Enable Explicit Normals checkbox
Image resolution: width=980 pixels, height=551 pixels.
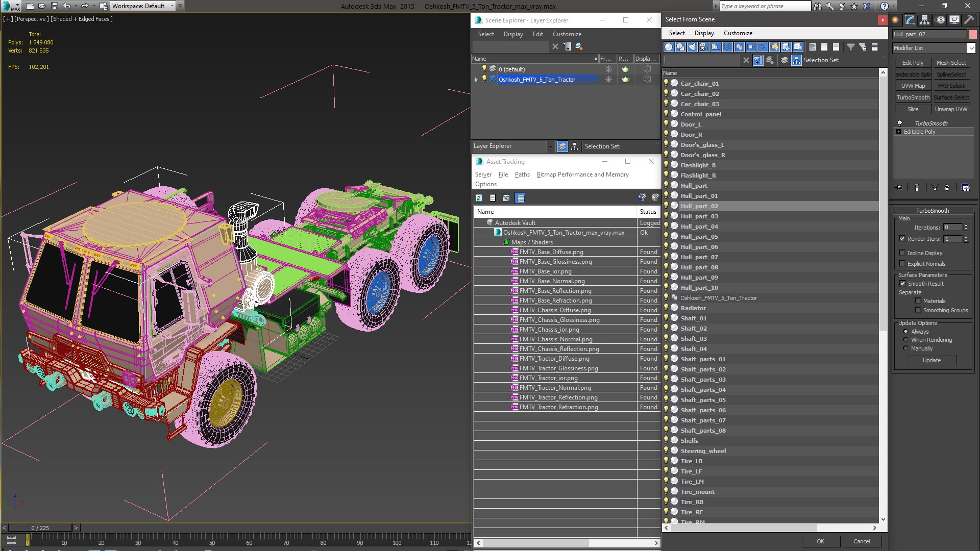click(x=902, y=264)
